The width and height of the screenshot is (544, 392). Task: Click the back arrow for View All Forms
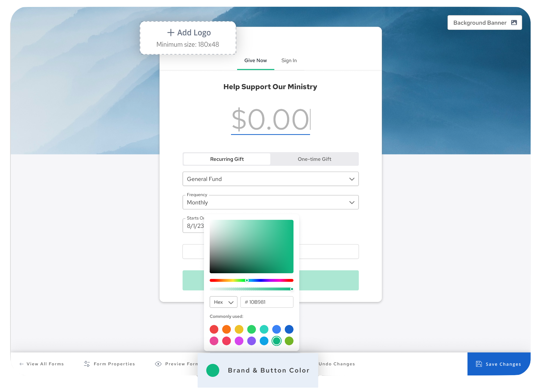[22, 364]
